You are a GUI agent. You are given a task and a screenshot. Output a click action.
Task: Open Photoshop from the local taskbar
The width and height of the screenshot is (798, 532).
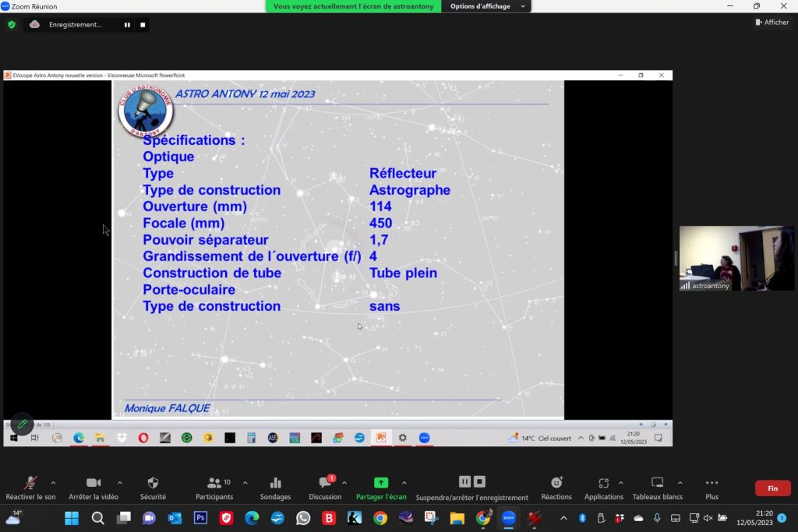pyautogui.click(x=200, y=518)
